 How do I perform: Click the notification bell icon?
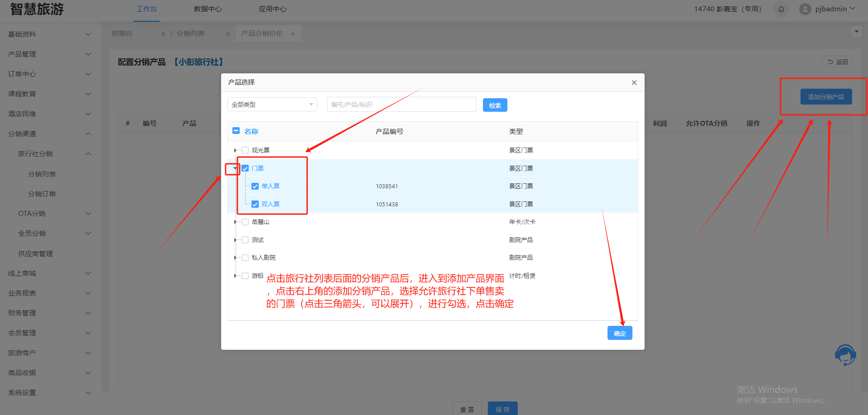781,9
